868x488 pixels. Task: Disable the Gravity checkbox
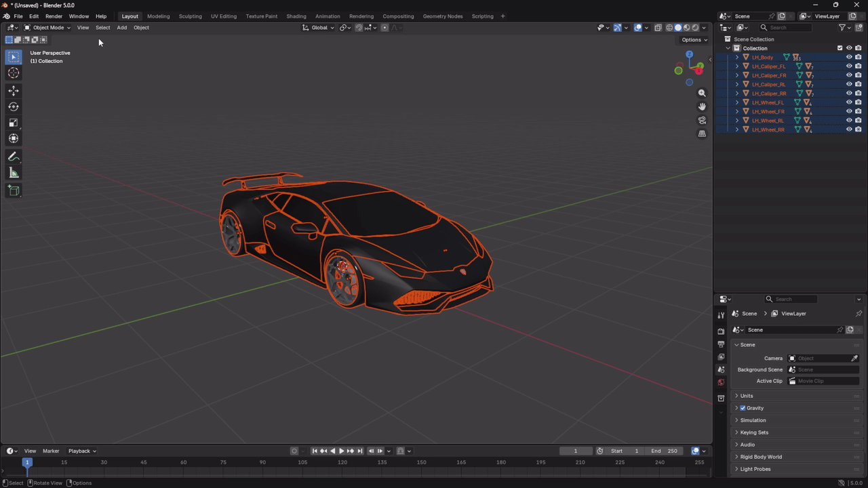(x=743, y=408)
